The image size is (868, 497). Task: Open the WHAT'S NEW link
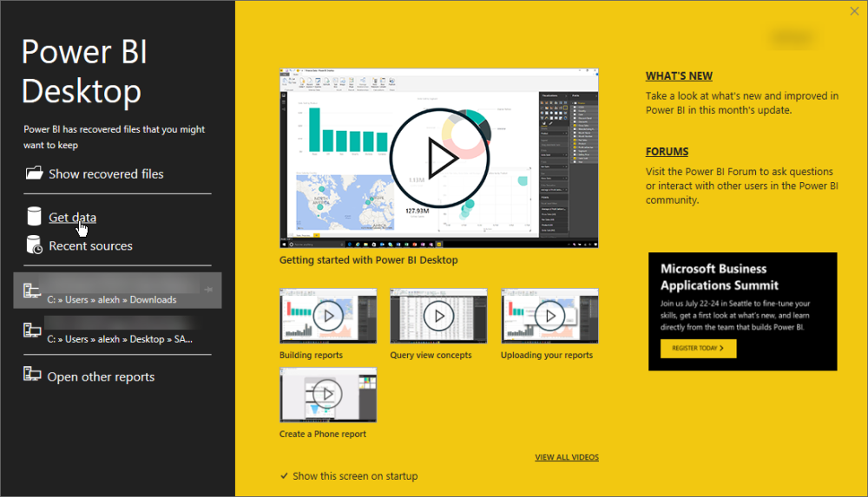(x=679, y=75)
